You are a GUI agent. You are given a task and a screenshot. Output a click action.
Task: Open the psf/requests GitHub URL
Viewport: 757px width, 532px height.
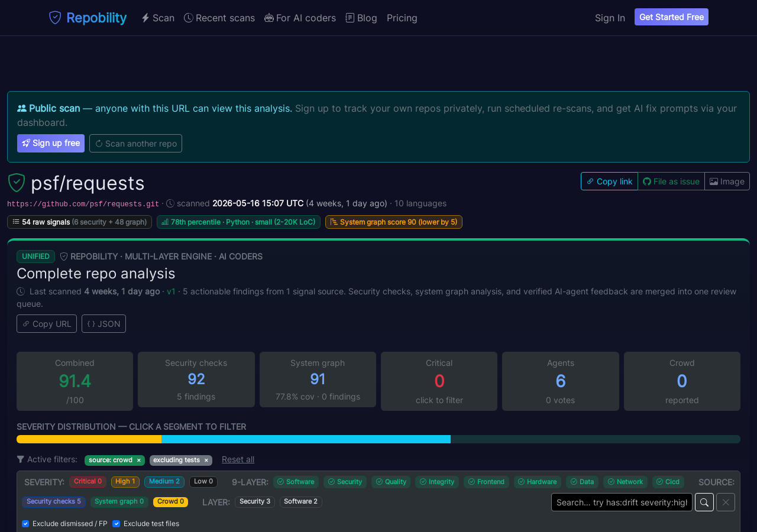(x=83, y=204)
